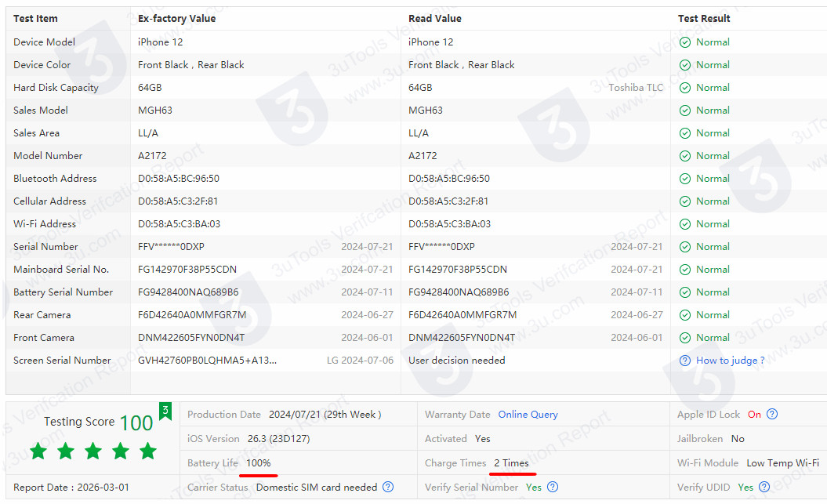
Task: Click the Toshiba TLC disk label
Action: click(636, 88)
